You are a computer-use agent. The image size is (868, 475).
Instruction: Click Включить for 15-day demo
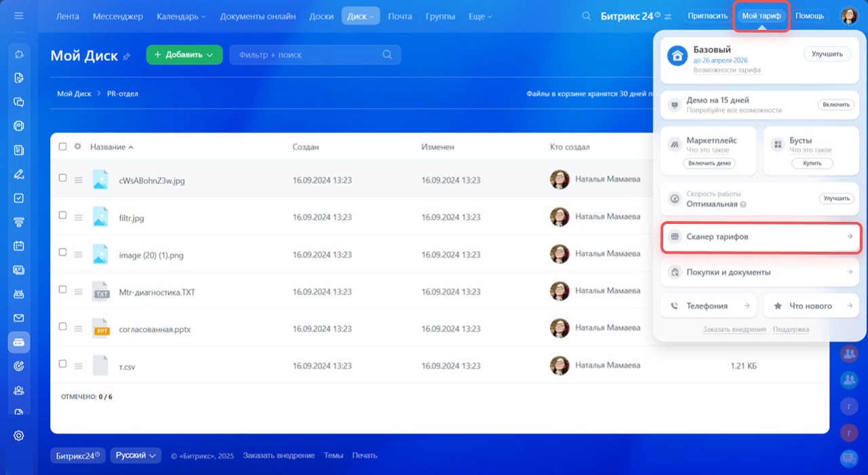coord(835,105)
